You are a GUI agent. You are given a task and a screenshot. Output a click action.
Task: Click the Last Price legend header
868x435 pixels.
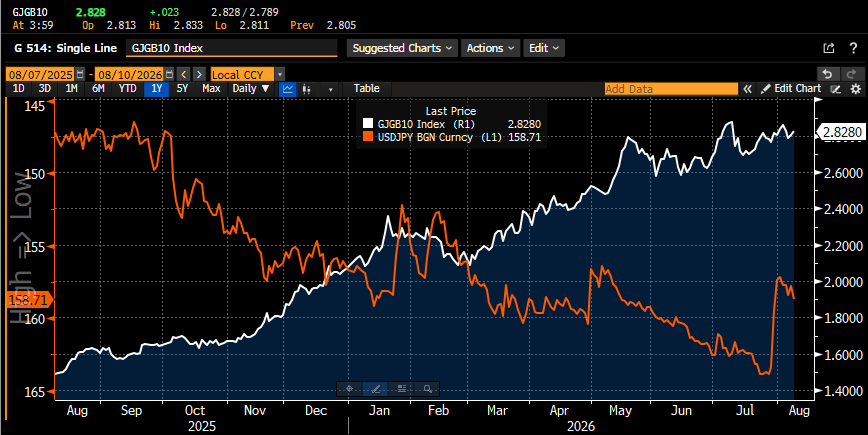pos(451,111)
